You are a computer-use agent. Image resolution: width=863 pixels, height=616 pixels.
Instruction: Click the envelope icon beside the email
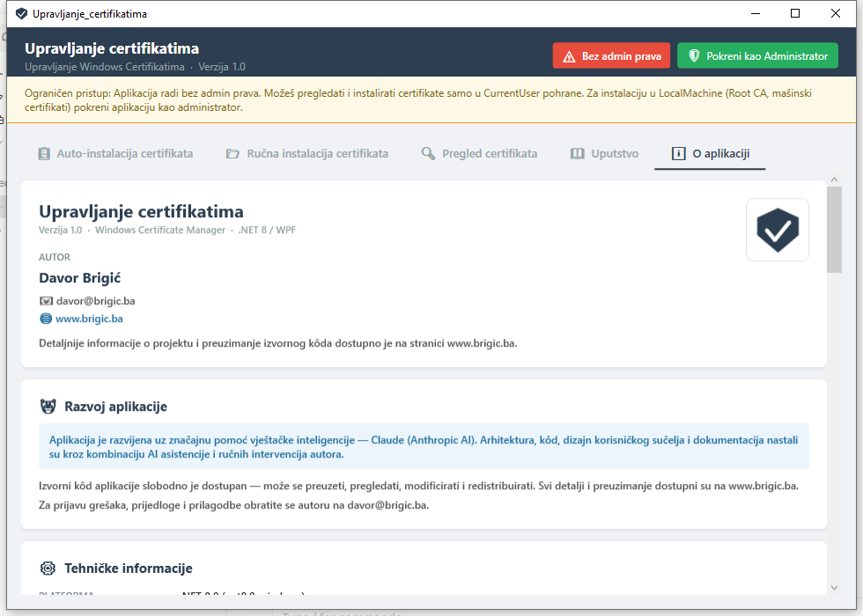click(x=46, y=301)
